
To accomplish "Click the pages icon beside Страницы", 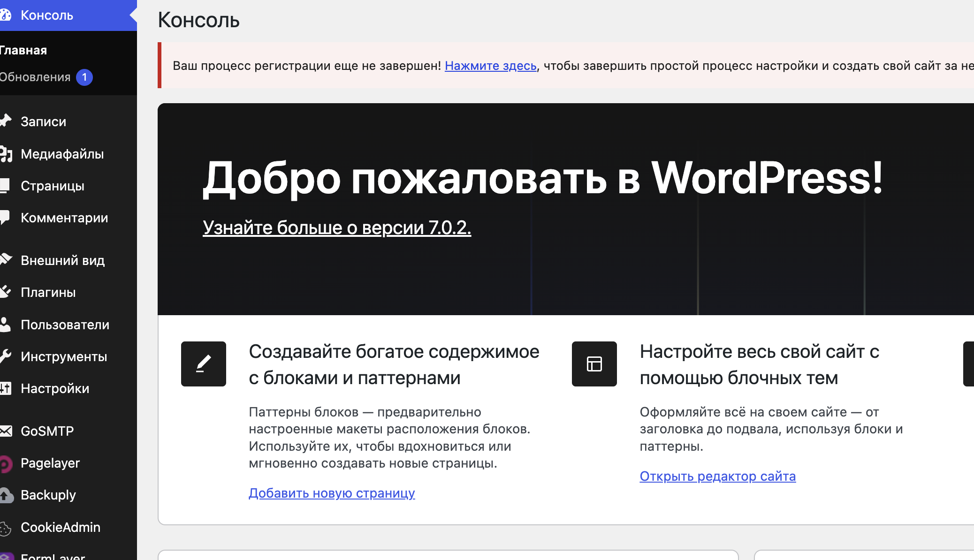I will (x=5, y=186).
